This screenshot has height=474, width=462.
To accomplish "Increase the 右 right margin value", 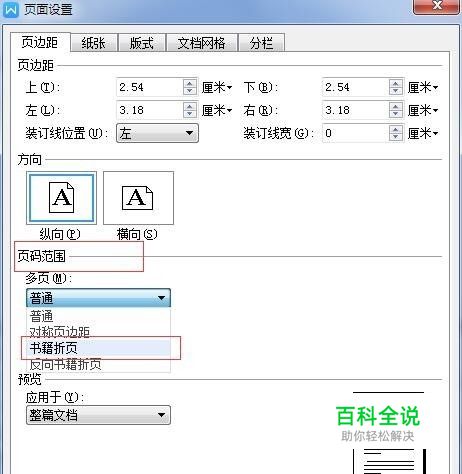I will (396, 106).
